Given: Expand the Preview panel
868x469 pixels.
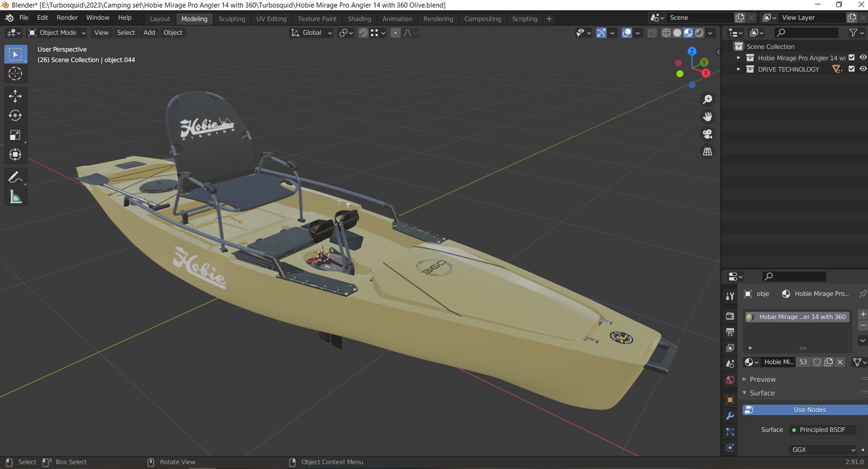Looking at the screenshot, I should coord(763,380).
